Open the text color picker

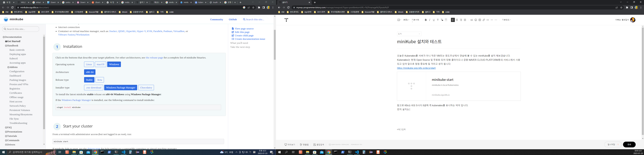[x=442, y=20]
